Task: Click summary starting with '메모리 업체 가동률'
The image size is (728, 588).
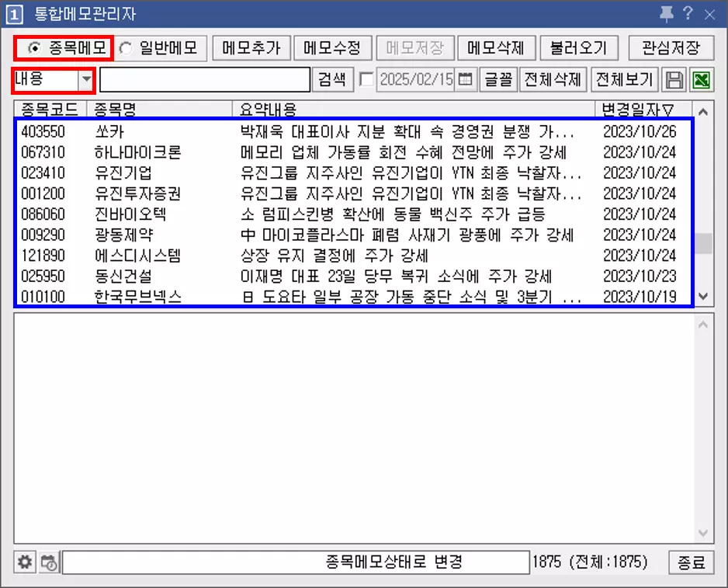Action: coord(404,152)
